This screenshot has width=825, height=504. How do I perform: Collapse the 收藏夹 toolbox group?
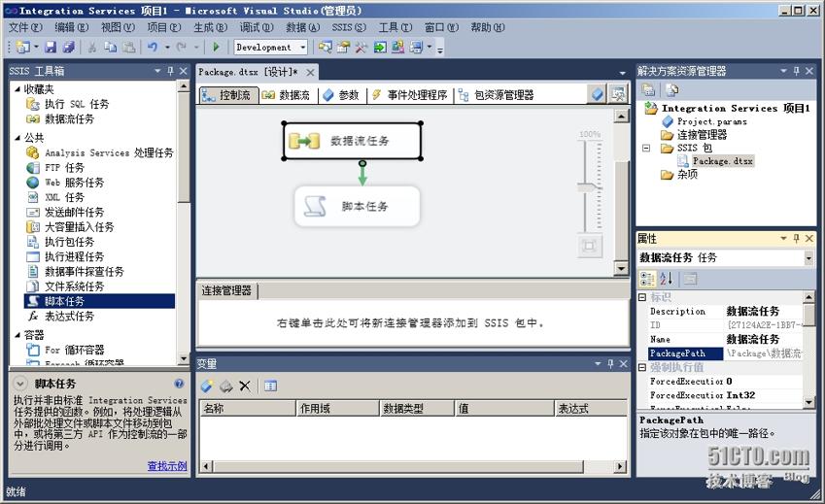pos(17,88)
